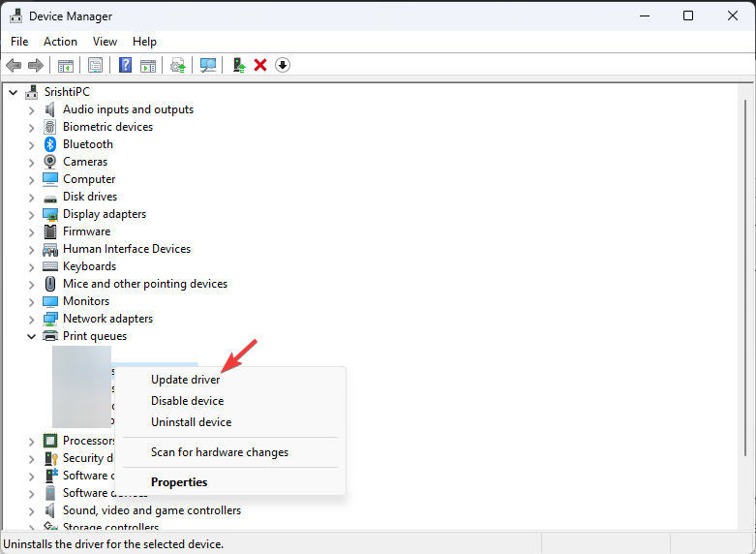Collapse the SrishtiPC root node
The image size is (756, 554).
14,92
